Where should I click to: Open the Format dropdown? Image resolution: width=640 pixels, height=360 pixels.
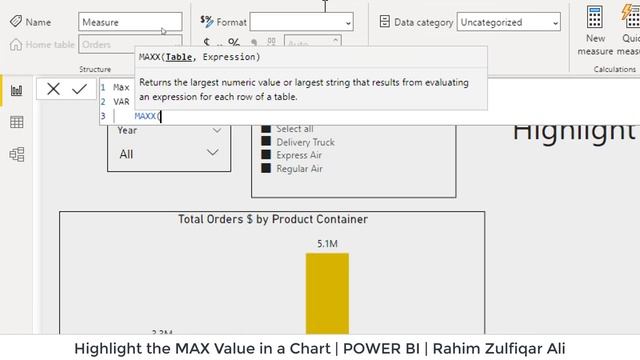click(x=302, y=22)
